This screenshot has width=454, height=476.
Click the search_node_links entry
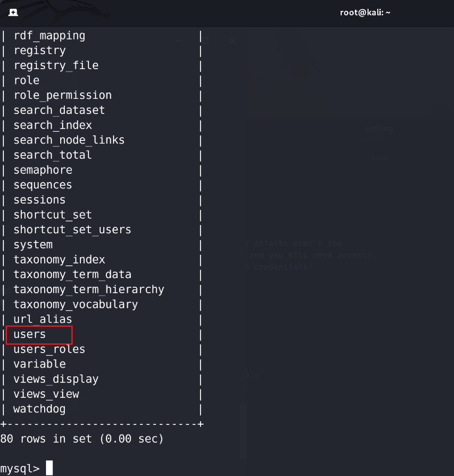(x=69, y=140)
